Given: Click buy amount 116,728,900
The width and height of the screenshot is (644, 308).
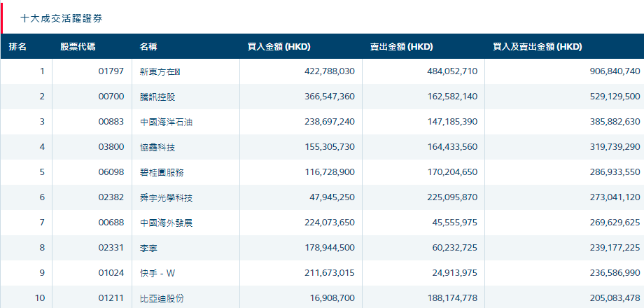Looking at the screenshot, I should (330, 172).
